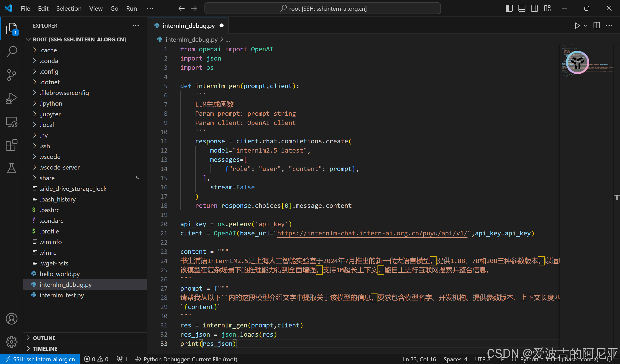
Task: Open the Testing flask view
Action: (x=11, y=168)
